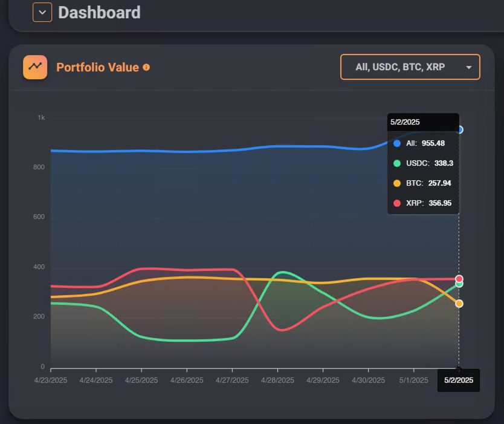Click the 4/26/2025 x-axis label

[x=187, y=380]
